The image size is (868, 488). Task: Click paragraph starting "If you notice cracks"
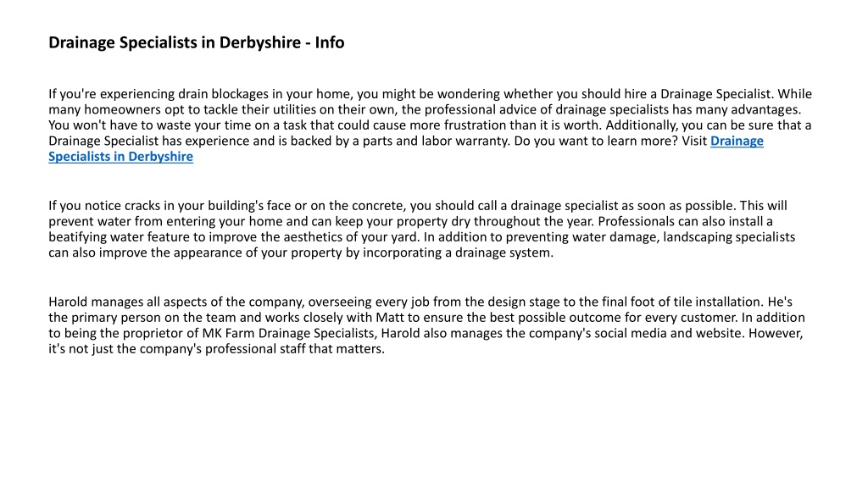coord(422,229)
